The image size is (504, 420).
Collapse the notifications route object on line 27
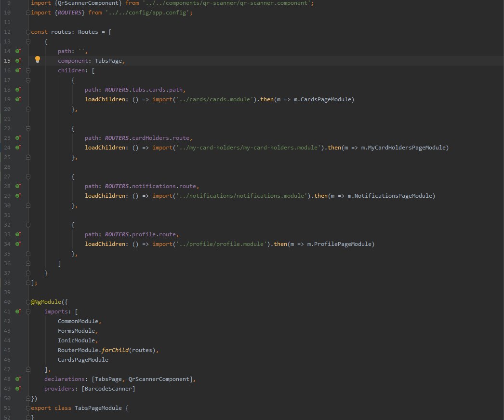(28, 176)
